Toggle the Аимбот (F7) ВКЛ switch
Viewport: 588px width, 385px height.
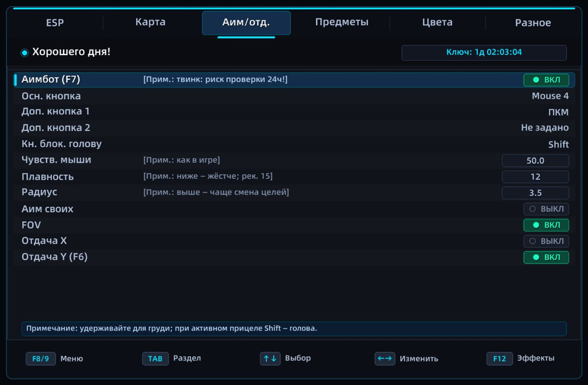coord(546,80)
